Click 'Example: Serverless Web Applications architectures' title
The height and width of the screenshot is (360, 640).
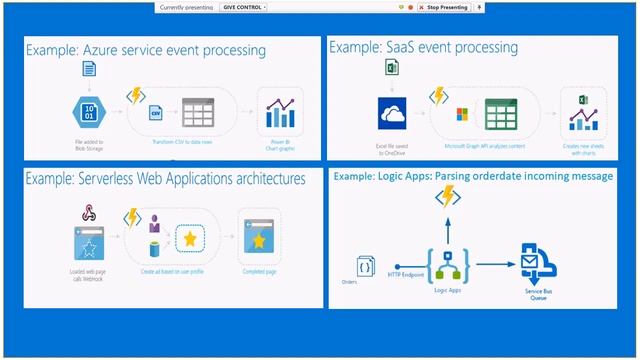tap(165, 179)
